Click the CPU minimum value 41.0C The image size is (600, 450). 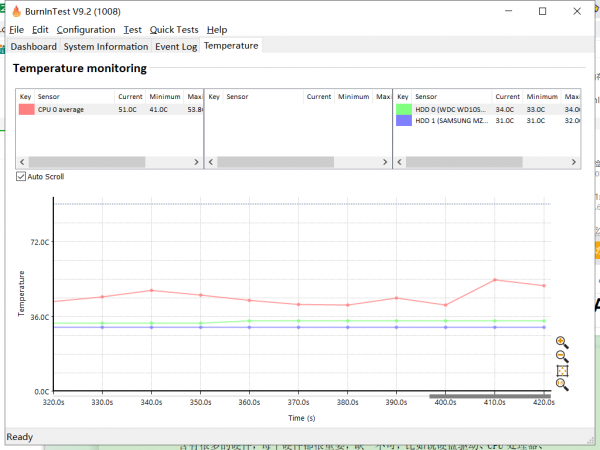tap(158, 109)
